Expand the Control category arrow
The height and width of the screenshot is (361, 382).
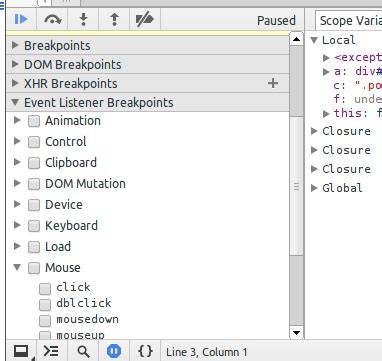coord(17,141)
